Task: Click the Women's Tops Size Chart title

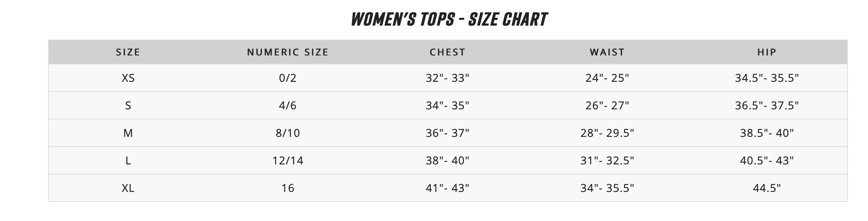Action: pyautogui.click(x=449, y=19)
